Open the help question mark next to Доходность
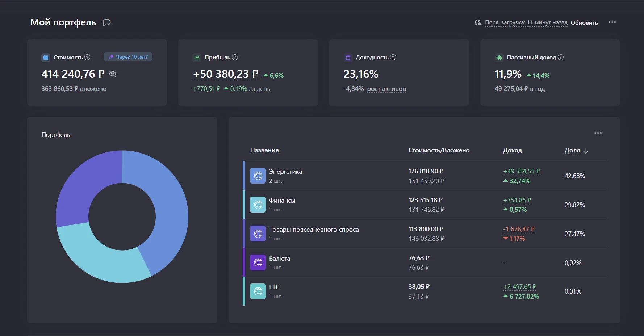Viewport: 644px width, 336px height. (x=393, y=57)
